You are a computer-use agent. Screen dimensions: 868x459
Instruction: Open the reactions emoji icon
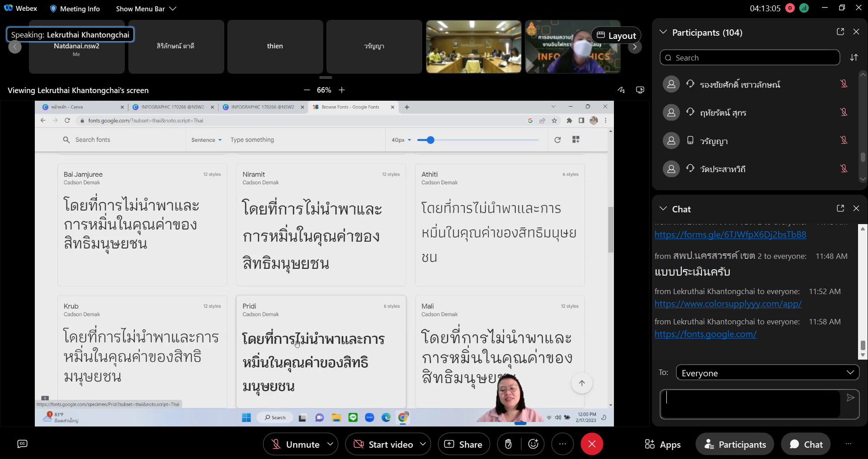click(533, 445)
